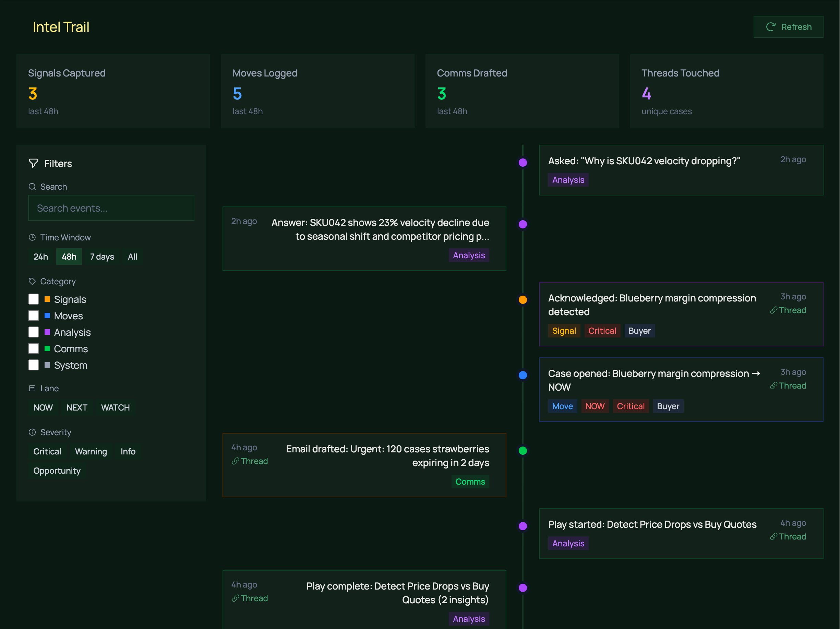Enable the Signals category checkbox
The height and width of the screenshot is (629, 840).
click(34, 299)
